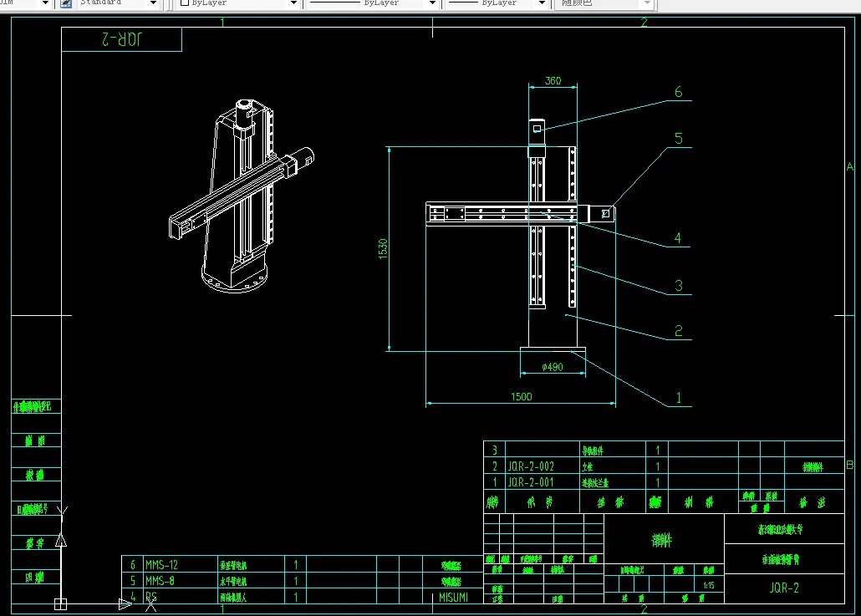Viewport: 861px width, 616px height.
Task: Select the 1500 horizontal dimension text
Action: [x=521, y=396]
